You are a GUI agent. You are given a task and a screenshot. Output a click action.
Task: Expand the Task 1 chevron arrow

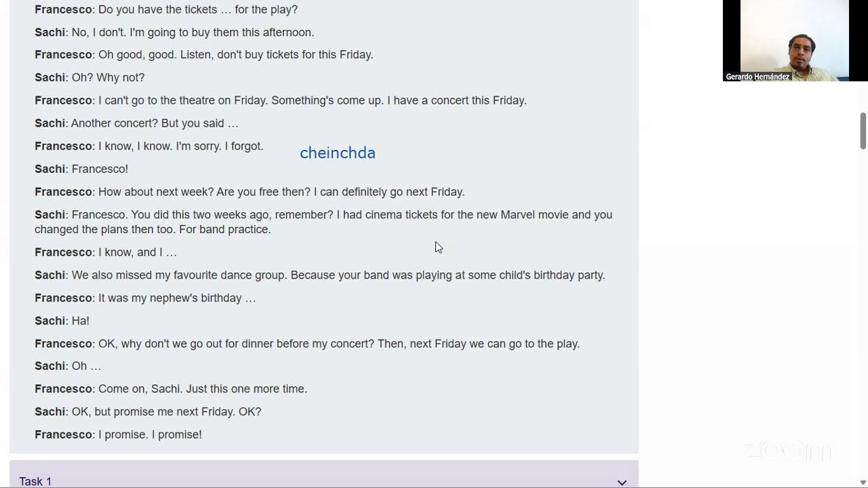pyautogui.click(x=622, y=482)
